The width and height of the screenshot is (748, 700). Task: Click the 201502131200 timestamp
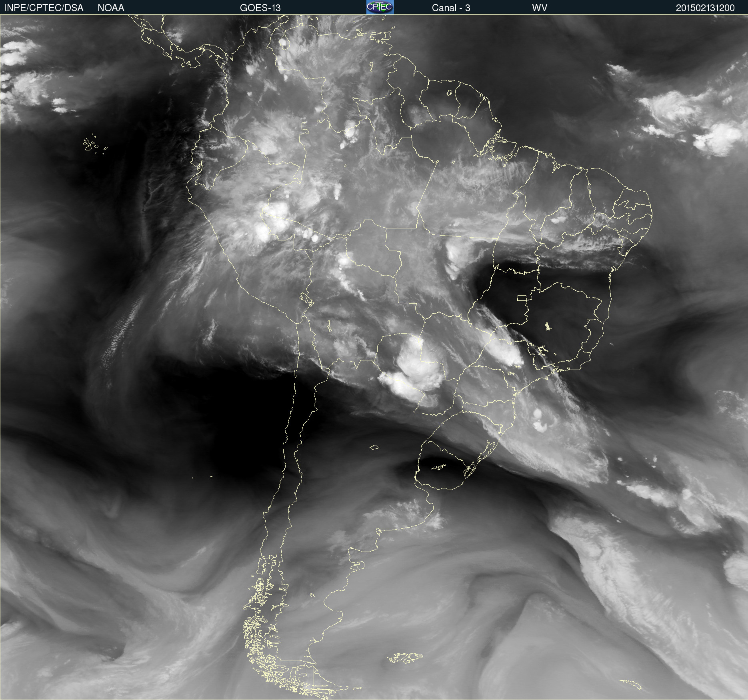pos(705,8)
